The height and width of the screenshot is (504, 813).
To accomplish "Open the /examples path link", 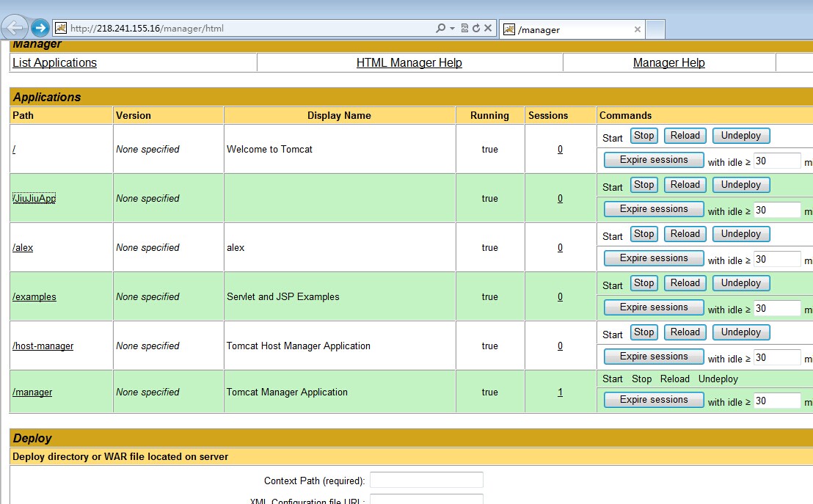I will point(34,296).
